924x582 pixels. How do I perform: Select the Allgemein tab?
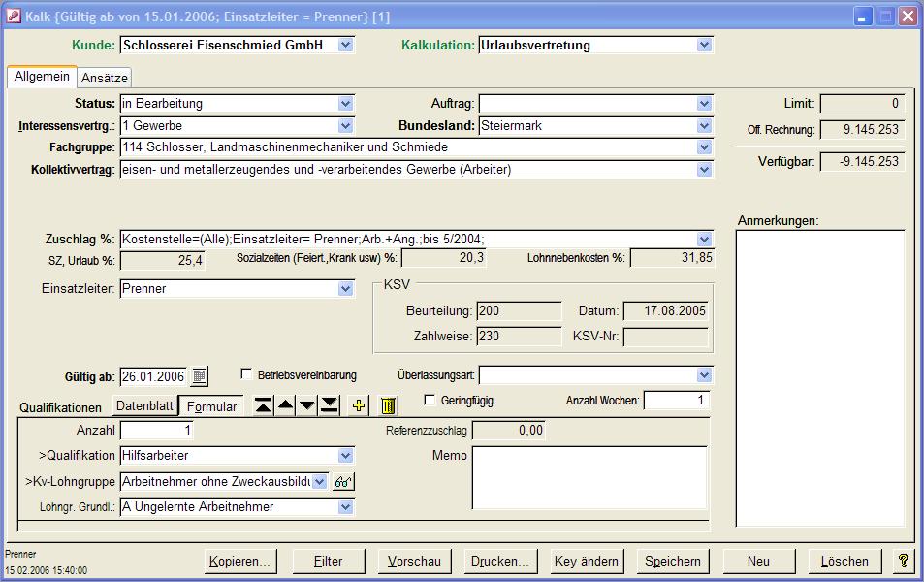coord(42,76)
